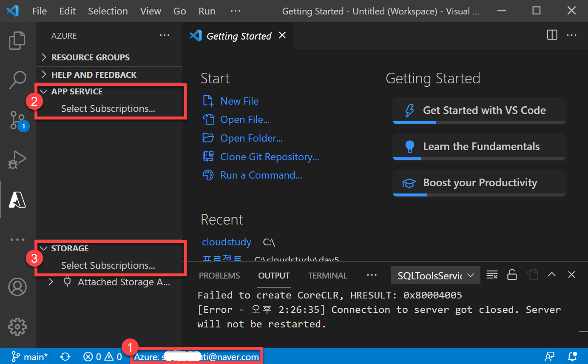588x364 pixels.
Task: Click the Attached Storage plug icon
Action: (67, 282)
